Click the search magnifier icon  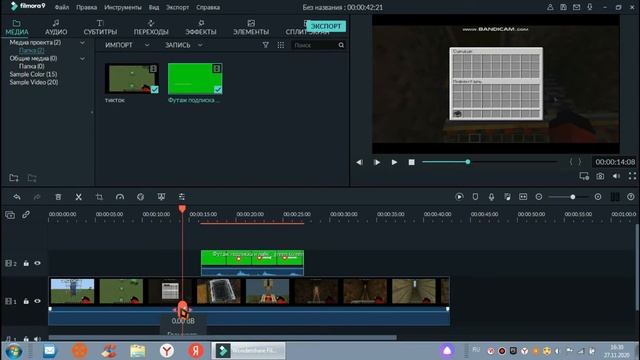[341, 45]
